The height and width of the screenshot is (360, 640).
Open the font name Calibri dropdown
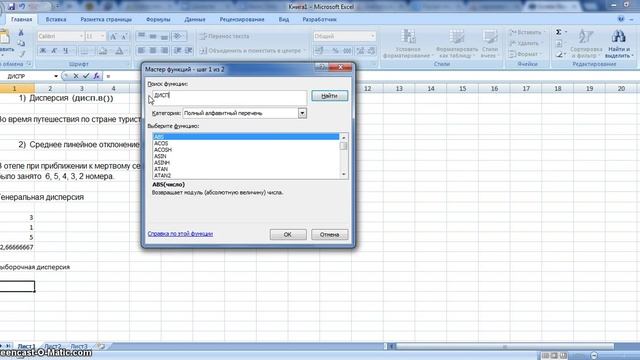point(81,36)
